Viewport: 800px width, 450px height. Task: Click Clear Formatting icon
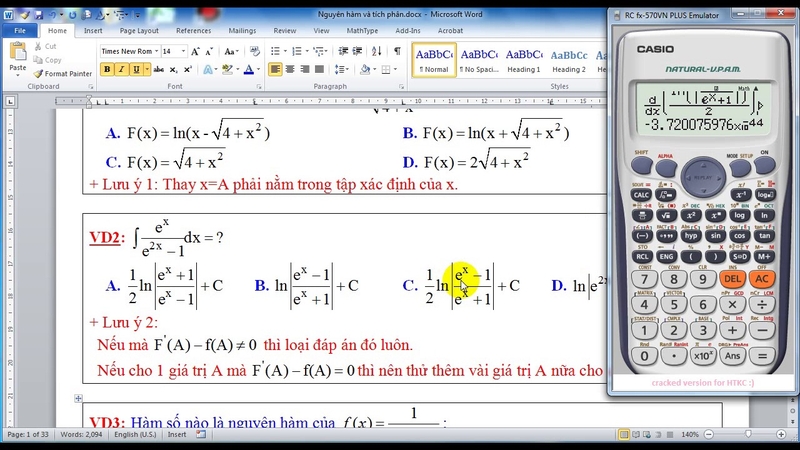(x=255, y=51)
